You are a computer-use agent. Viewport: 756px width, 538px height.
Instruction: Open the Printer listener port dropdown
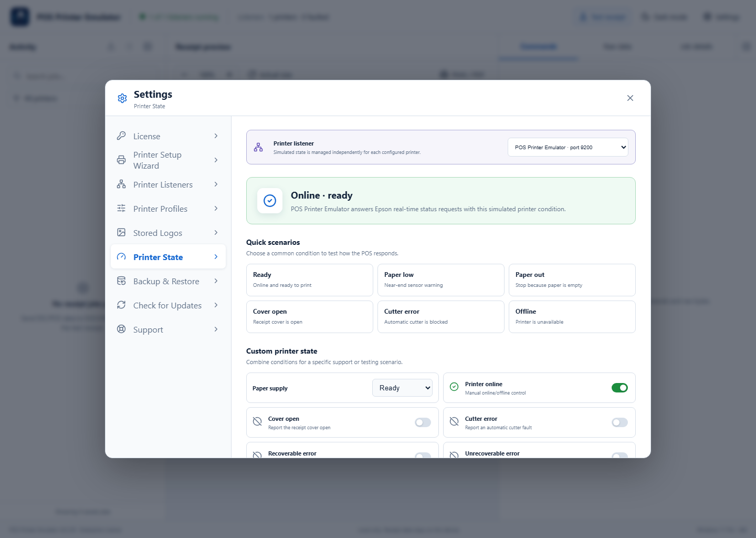click(568, 147)
